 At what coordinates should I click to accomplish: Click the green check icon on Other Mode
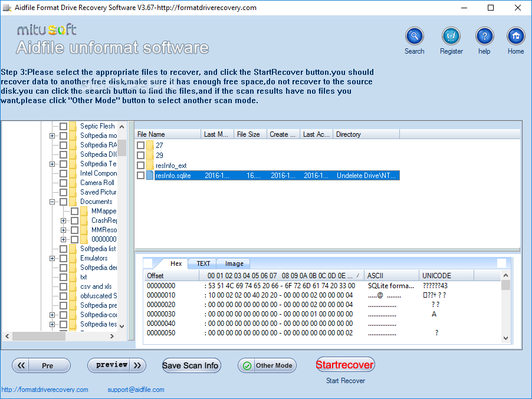pyautogui.click(x=247, y=366)
